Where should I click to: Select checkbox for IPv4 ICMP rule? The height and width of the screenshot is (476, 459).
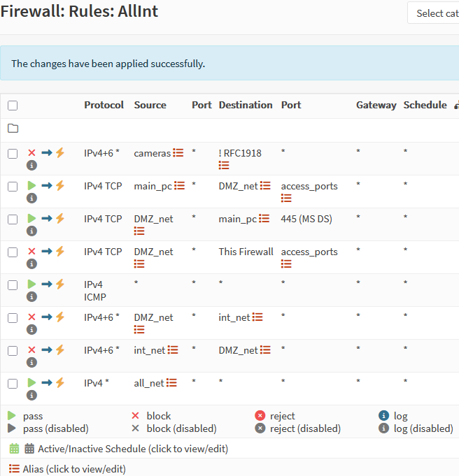(13, 285)
